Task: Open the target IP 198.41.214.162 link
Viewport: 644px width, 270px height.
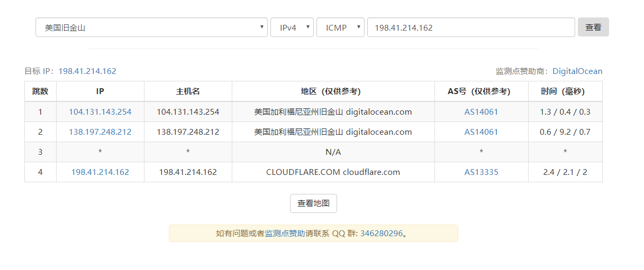Action: [87, 71]
